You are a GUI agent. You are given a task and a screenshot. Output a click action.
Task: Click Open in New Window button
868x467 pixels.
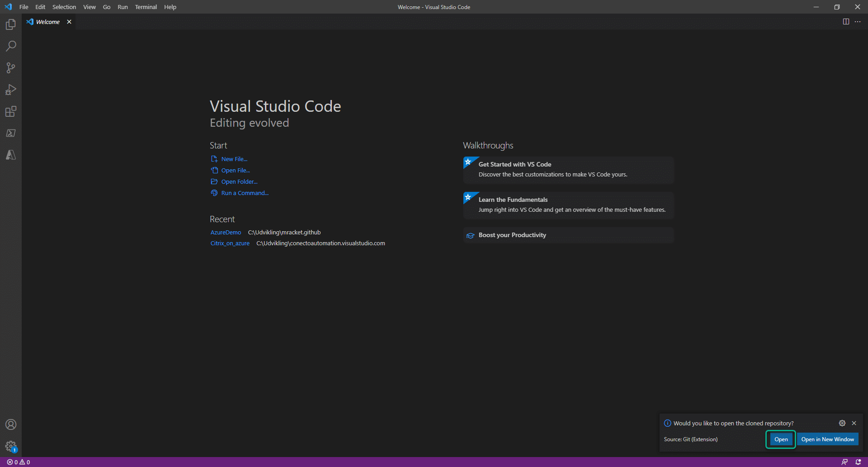point(827,439)
